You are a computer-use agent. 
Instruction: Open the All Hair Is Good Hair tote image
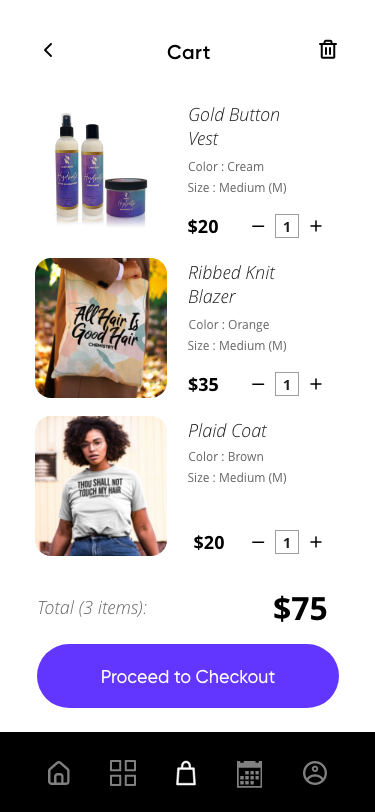click(x=101, y=328)
